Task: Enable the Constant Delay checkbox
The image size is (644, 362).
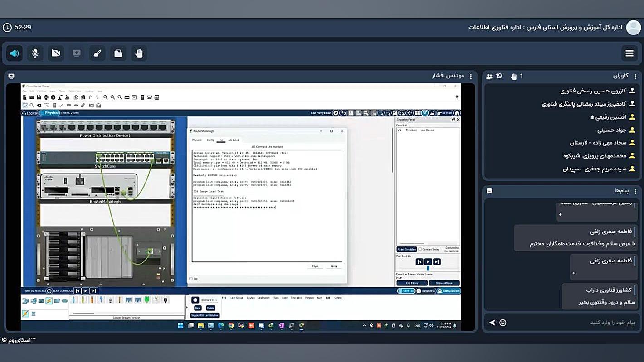Action: [420, 249]
